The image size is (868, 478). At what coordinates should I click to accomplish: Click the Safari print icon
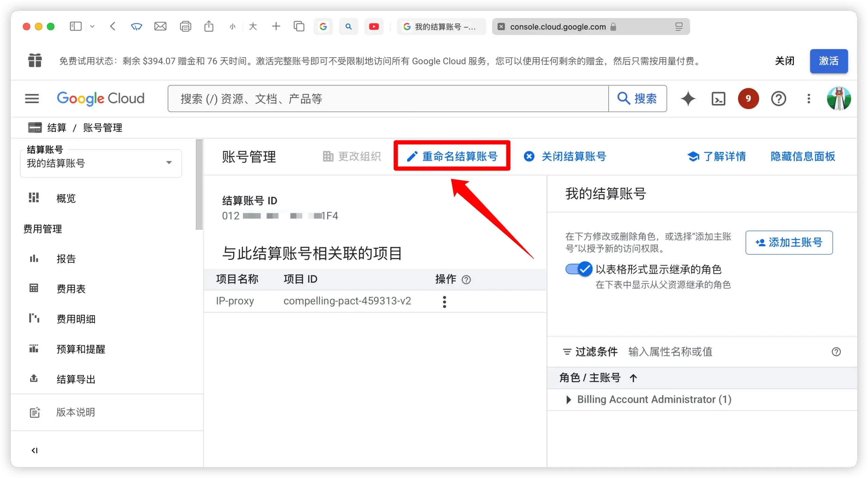coord(185,26)
